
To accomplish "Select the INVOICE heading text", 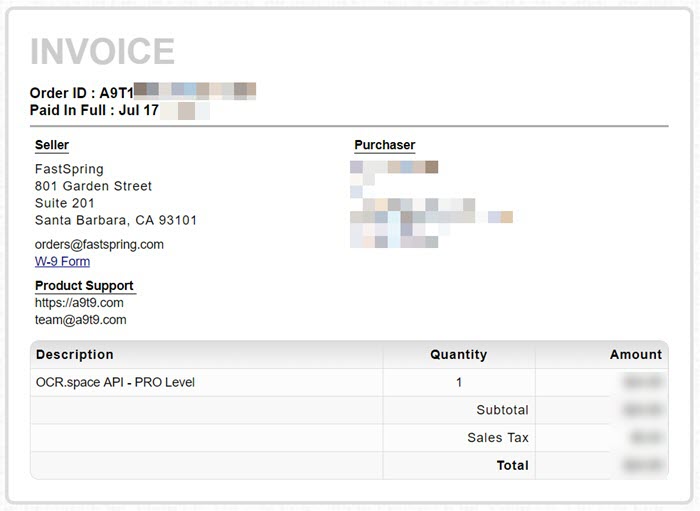I will 102,51.
